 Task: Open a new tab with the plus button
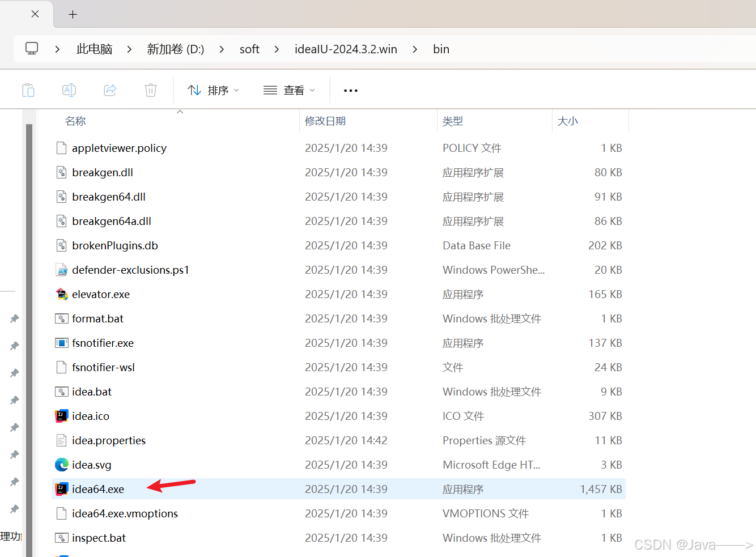coord(73,14)
